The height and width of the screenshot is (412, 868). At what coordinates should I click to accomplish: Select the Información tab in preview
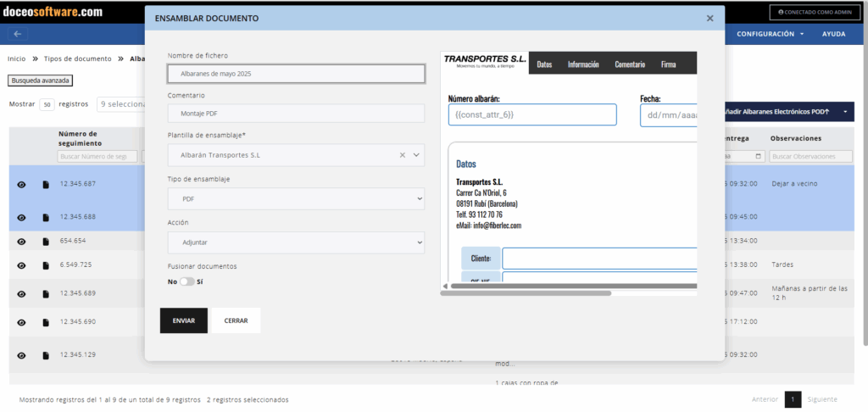pos(583,64)
